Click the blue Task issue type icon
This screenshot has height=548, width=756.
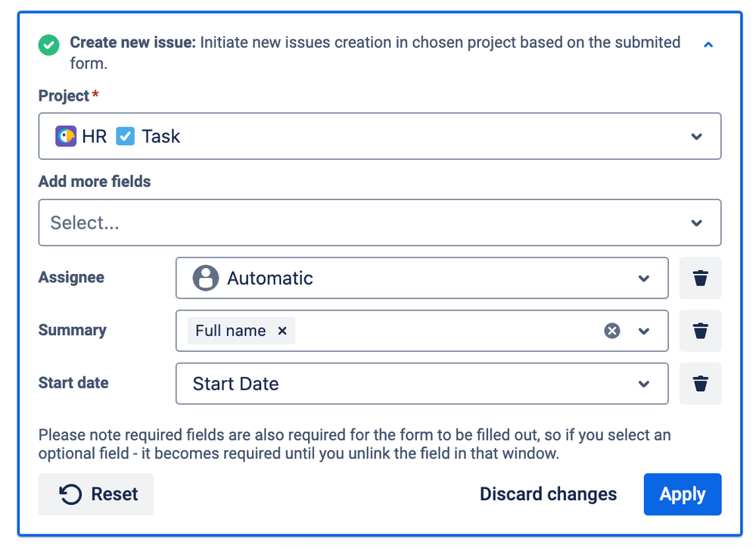pos(125,136)
